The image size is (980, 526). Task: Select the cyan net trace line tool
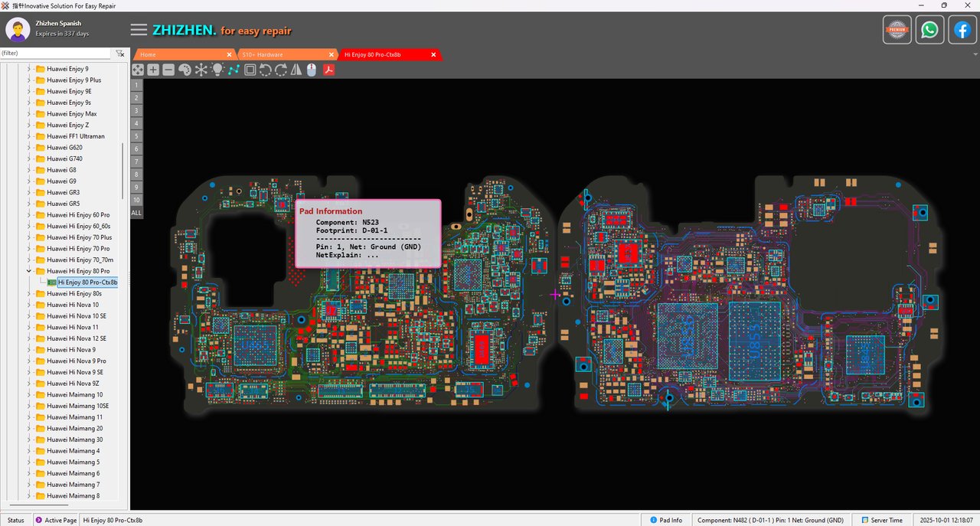(233, 70)
